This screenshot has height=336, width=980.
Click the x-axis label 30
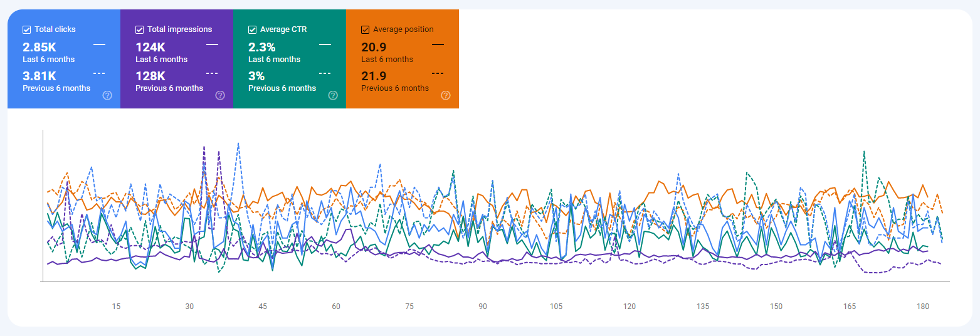[x=189, y=307]
